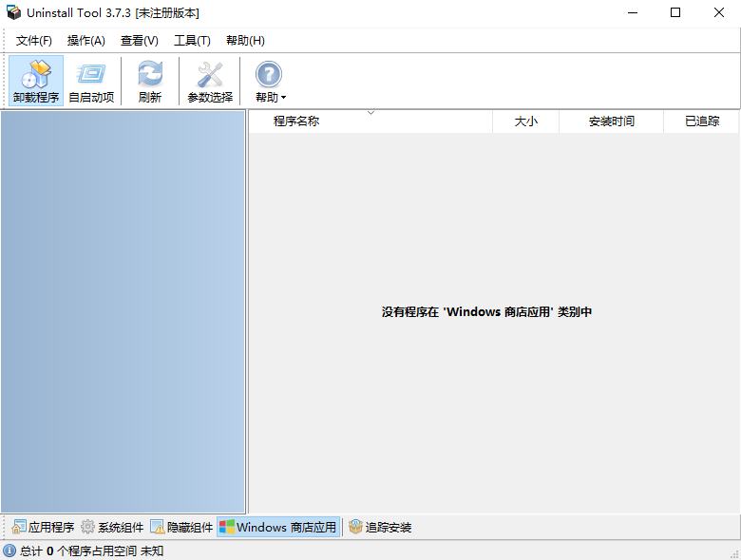Sort list by 程序名称 column header

tap(296, 121)
